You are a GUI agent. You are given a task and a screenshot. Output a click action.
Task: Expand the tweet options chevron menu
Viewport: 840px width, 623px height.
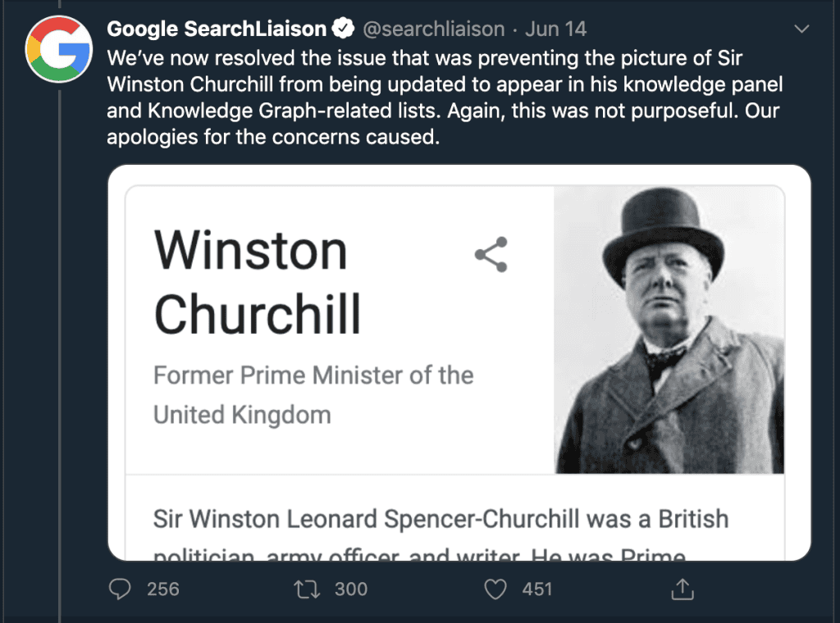[803, 30]
